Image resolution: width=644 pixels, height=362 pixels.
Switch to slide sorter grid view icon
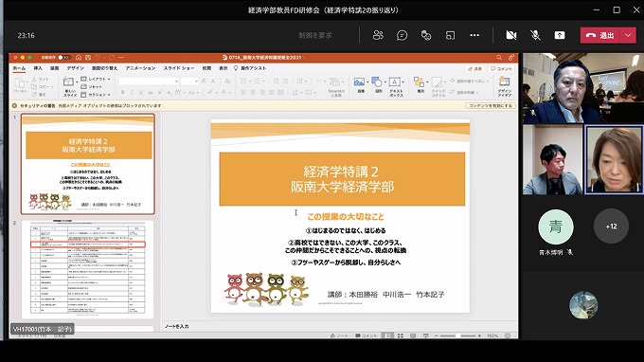401,335
